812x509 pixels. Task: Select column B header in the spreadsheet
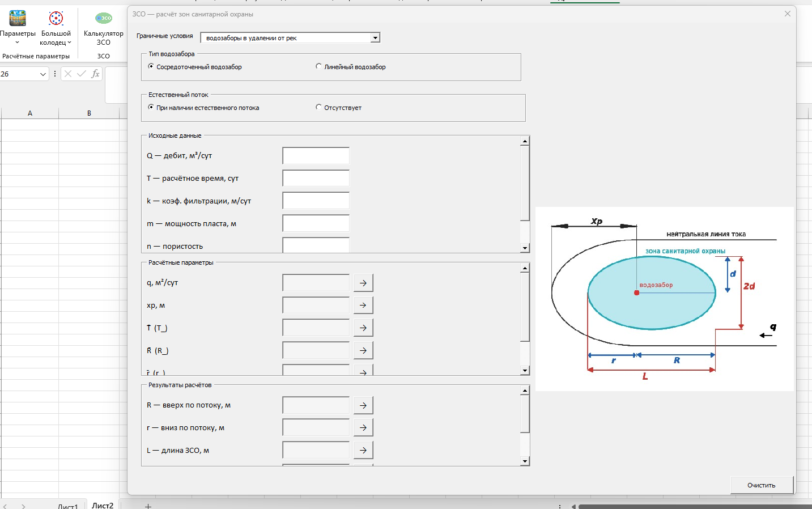click(x=89, y=113)
